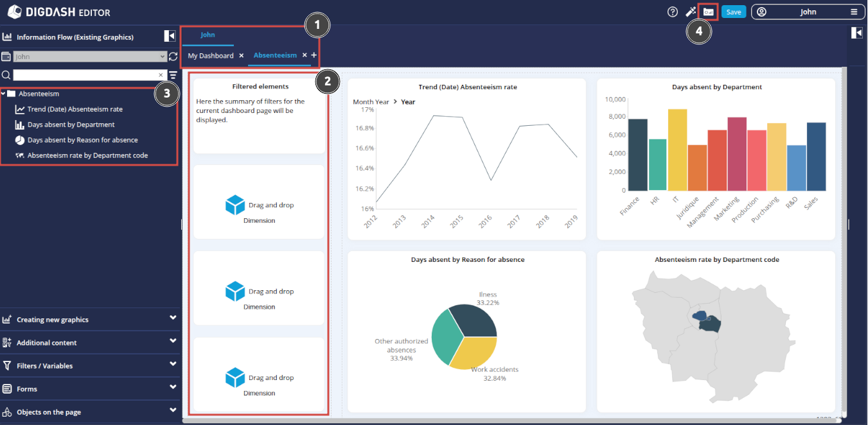Select the Trend (Date) Absenteeism rate line chart icon

click(x=19, y=109)
